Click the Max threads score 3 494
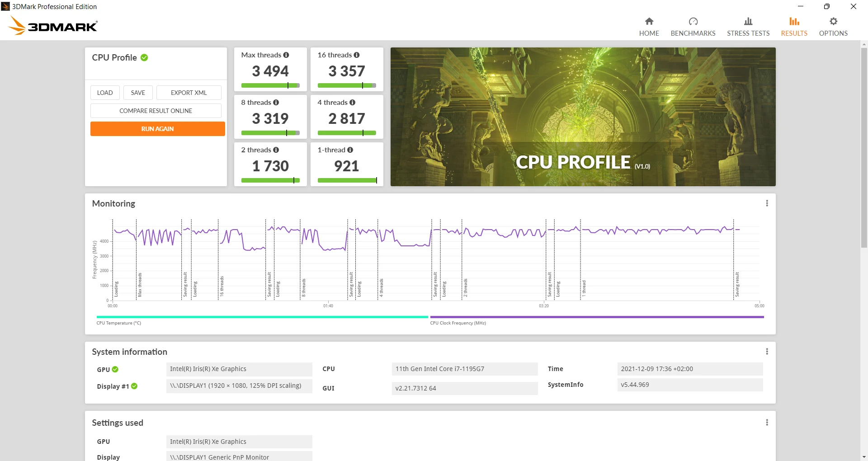This screenshot has width=868, height=461. coord(270,71)
